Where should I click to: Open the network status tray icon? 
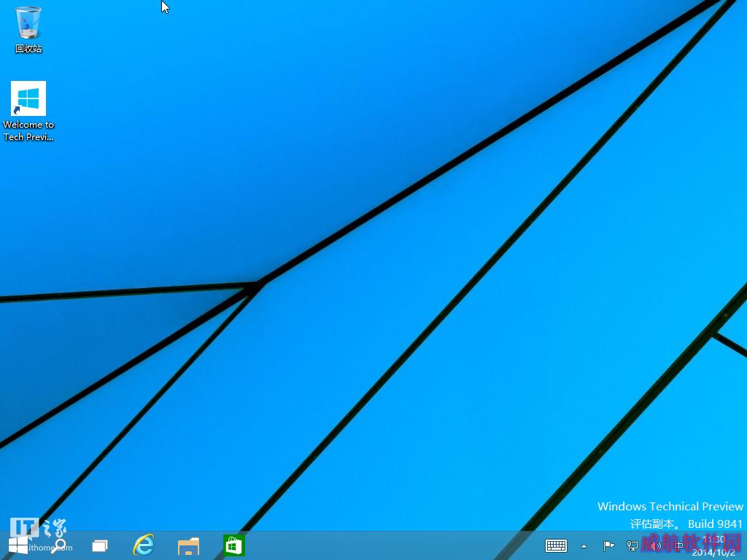pyautogui.click(x=632, y=545)
